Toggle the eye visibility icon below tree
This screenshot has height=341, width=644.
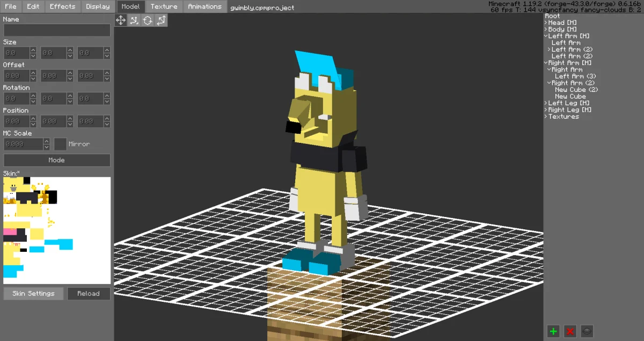click(587, 331)
